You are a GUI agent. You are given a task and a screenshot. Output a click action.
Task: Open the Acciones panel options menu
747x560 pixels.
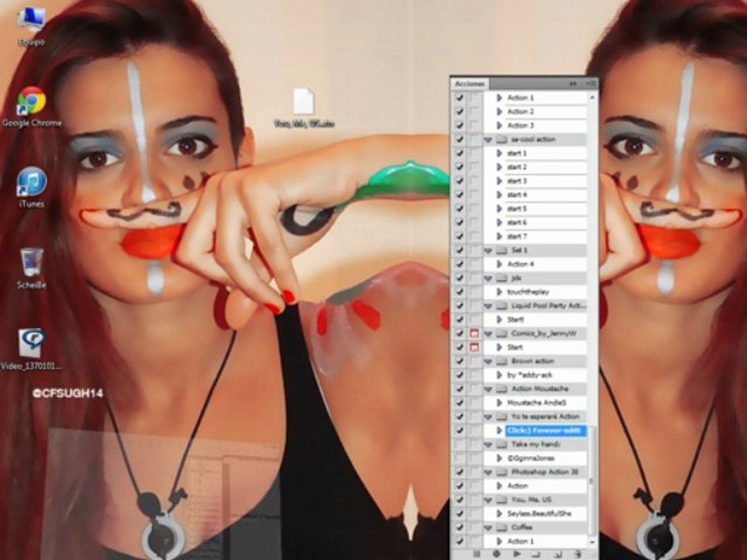[591, 83]
